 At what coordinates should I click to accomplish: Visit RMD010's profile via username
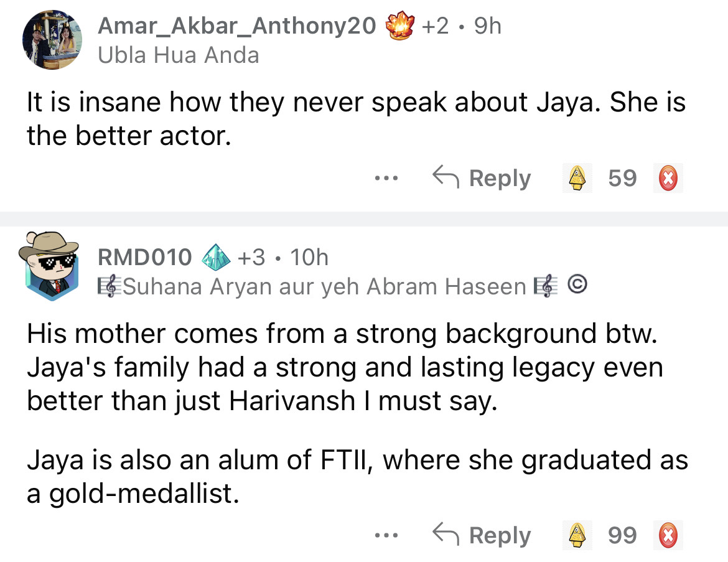coord(144,257)
